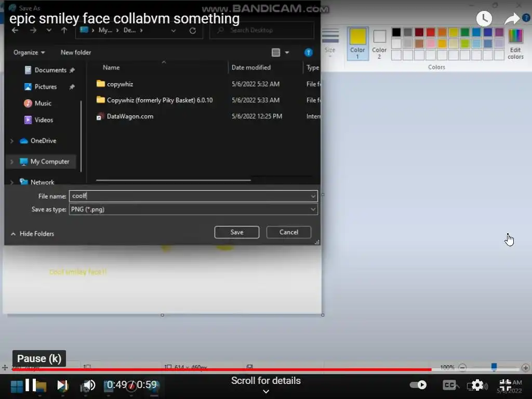Click the Search Desktop field

[262, 30]
